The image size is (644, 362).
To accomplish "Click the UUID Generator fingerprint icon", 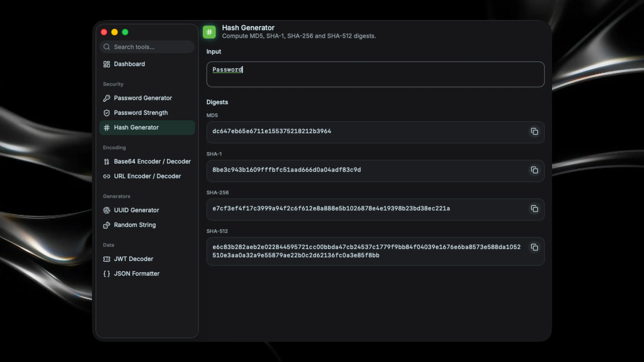I will point(107,210).
